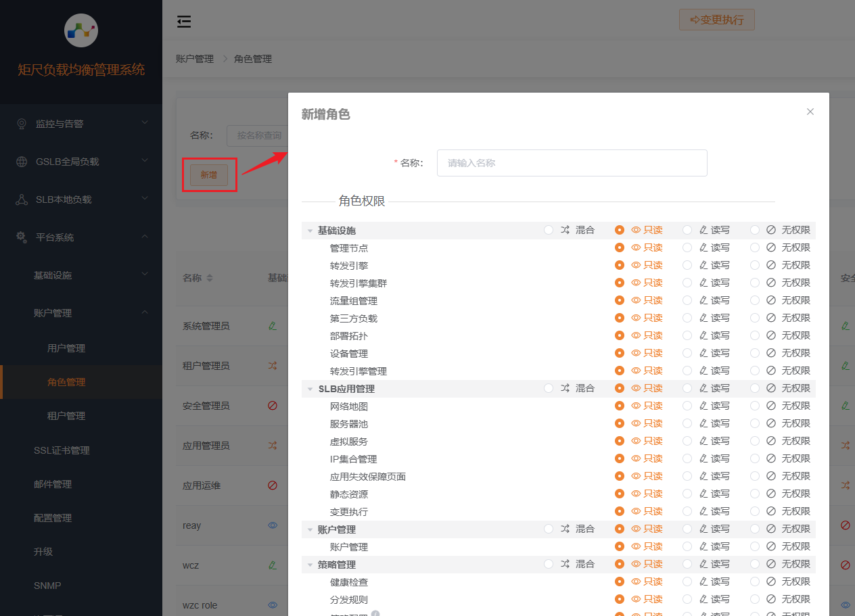The width and height of the screenshot is (855, 616).
Task: Click the 系统管理员 role name cell
Action: [x=206, y=326]
